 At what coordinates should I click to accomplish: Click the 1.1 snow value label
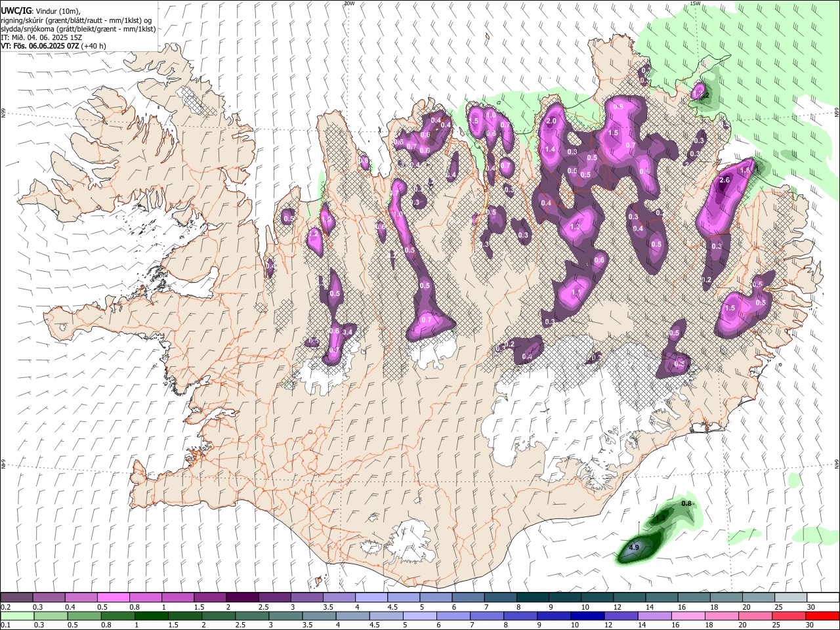[577, 293]
